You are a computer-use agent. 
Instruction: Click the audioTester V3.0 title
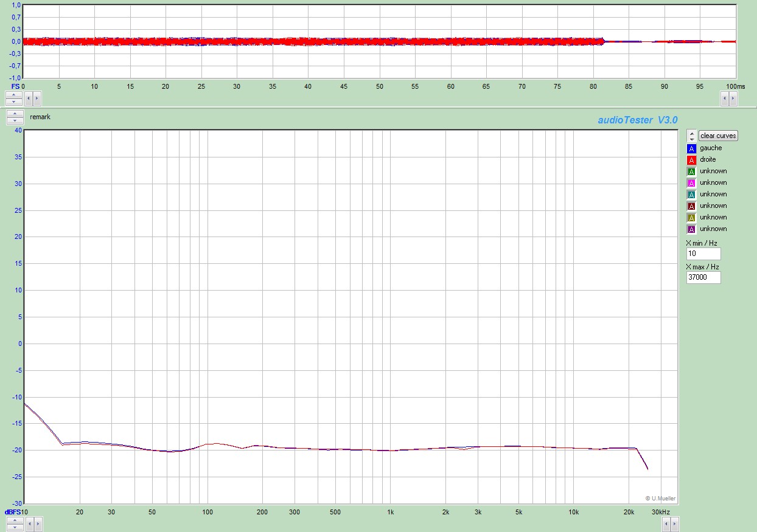point(638,120)
